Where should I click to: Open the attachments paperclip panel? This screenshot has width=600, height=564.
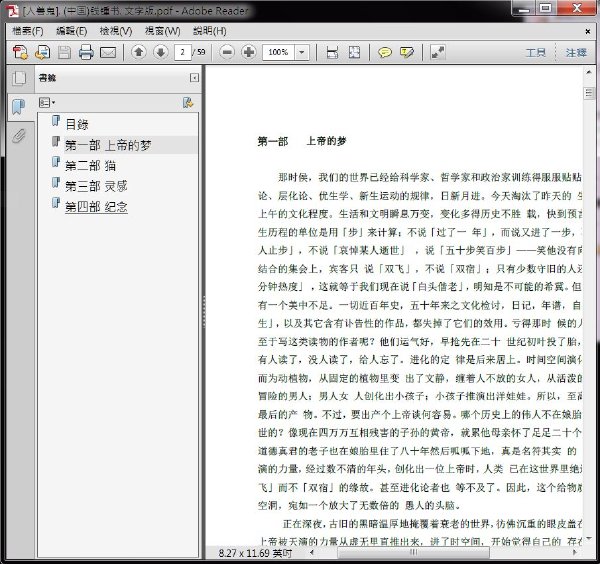[x=18, y=135]
